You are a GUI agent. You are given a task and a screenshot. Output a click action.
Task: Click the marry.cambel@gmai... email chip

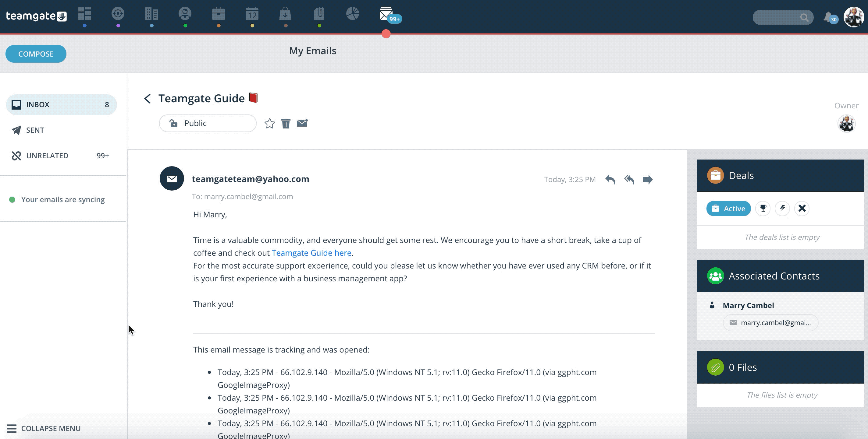pos(770,323)
